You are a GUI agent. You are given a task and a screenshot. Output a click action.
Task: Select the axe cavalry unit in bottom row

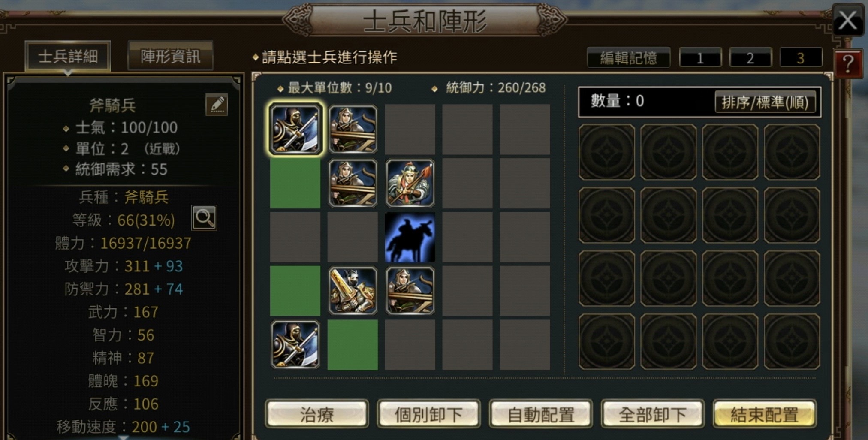click(x=295, y=345)
